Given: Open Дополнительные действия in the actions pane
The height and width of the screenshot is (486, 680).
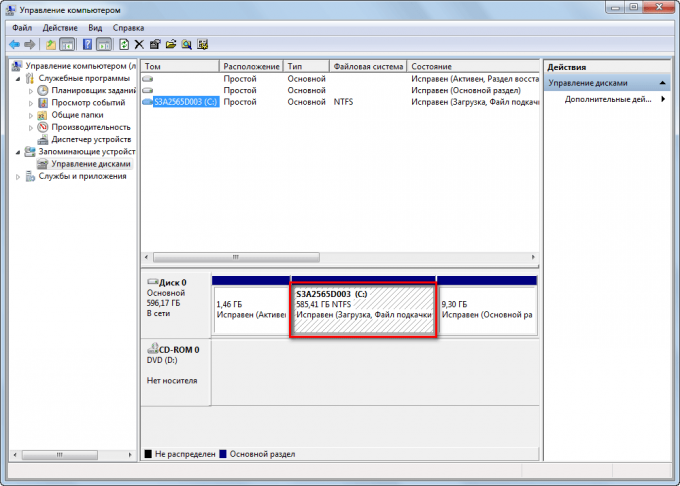Looking at the screenshot, I should pos(610,99).
